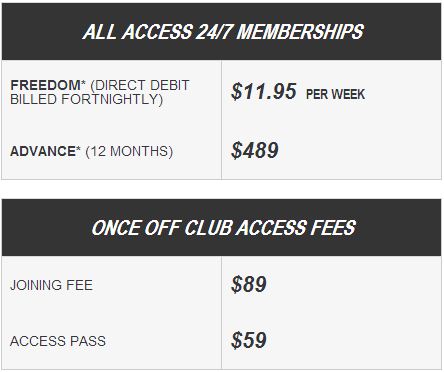
Task: Click the word FREEDOM in bold
Action: pyautogui.click(x=45, y=85)
